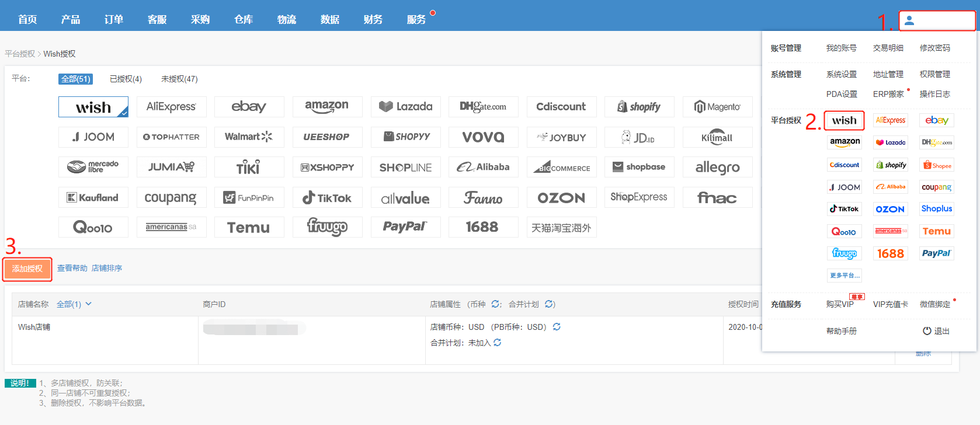Open 修改密码 in account menu

point(935,48)
